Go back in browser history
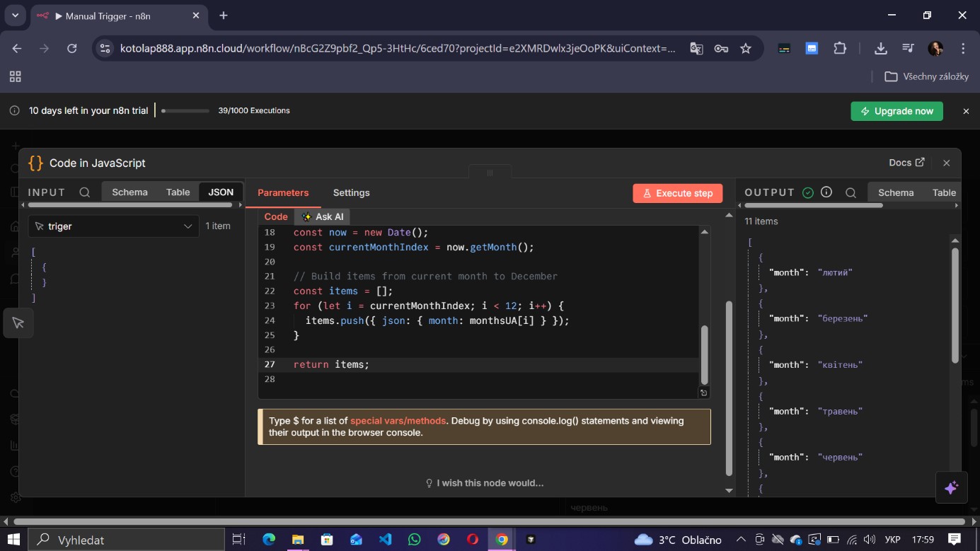The height and width of the screenshot is (551, 980). coord(17,48)
